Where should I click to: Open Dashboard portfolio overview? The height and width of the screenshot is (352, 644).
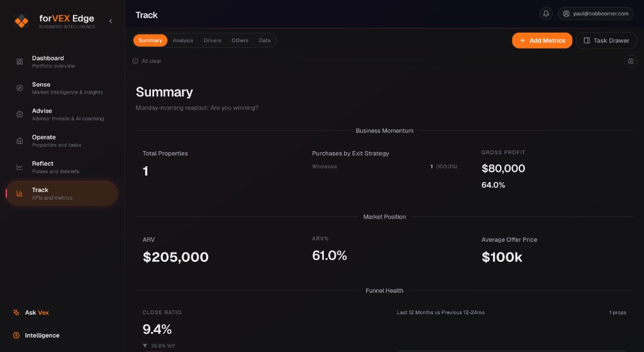62,62
